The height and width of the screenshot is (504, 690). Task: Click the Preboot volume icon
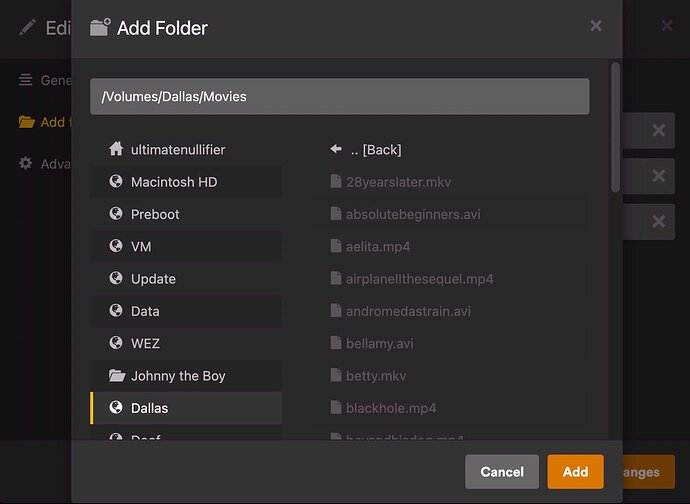pyautogui.click(x=116, y=213)
